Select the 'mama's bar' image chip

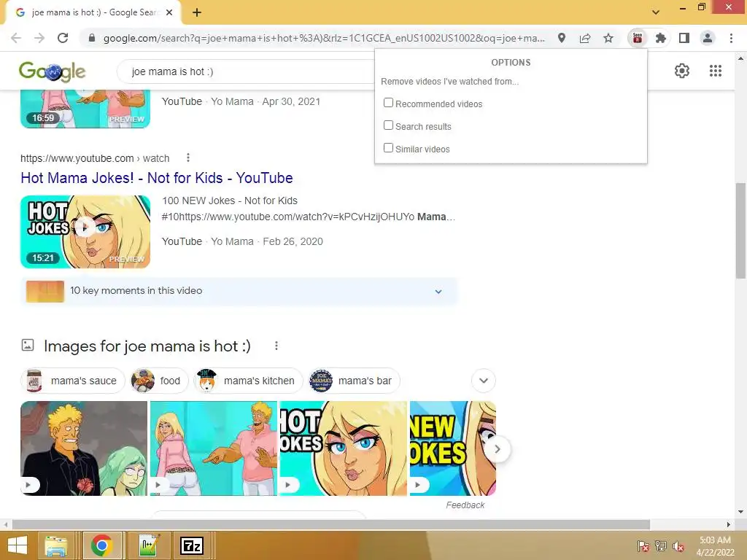354,381
